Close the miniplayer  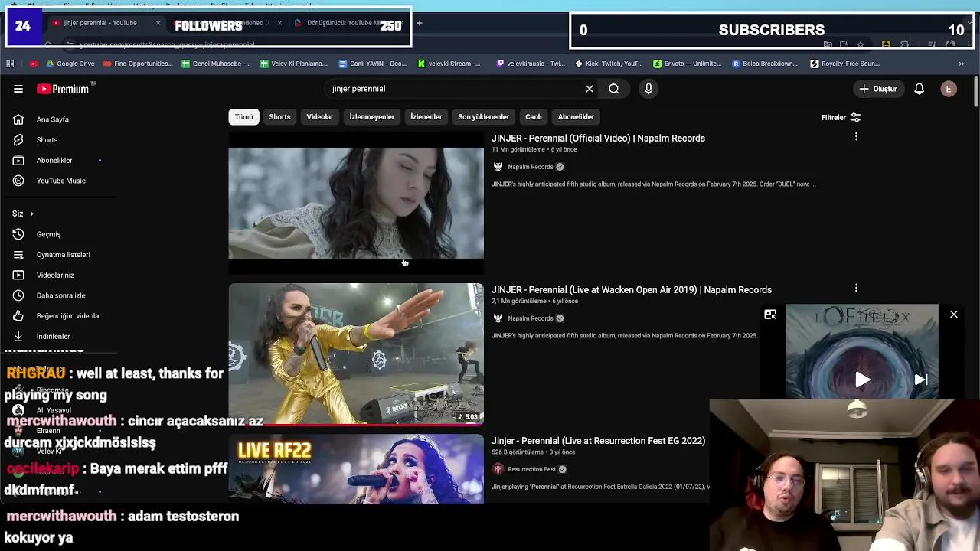coord(954,315)
